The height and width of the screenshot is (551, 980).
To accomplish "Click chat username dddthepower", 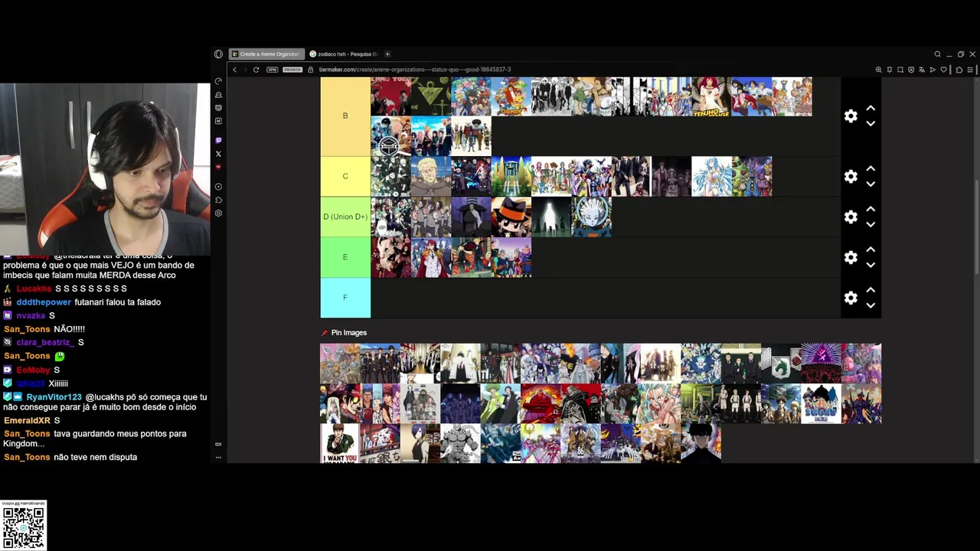I will 43,302.
